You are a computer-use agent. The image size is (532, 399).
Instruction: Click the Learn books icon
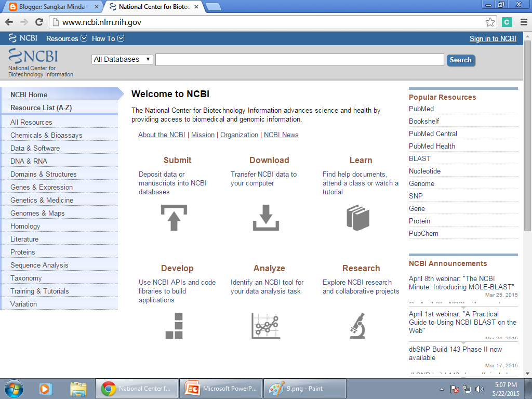(358, 218)
